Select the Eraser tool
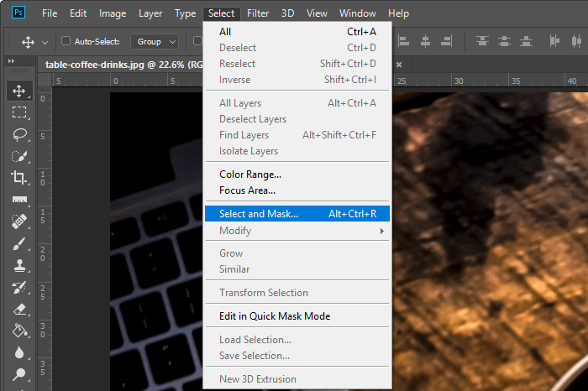The width and height of the screenshot is (588, 391). tap(19, 310)
